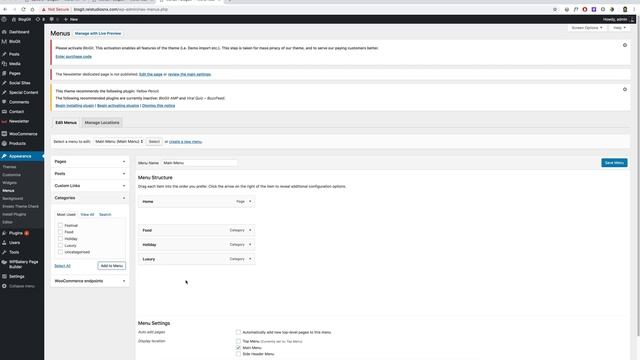
Task: Click the WordPress logo in admin bar
Action: [4, 19]
